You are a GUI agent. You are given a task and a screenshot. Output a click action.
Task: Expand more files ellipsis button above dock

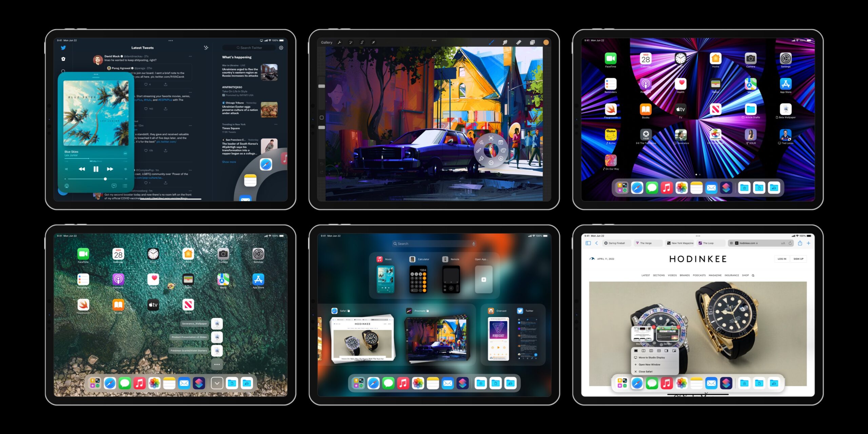coord(217,364)
